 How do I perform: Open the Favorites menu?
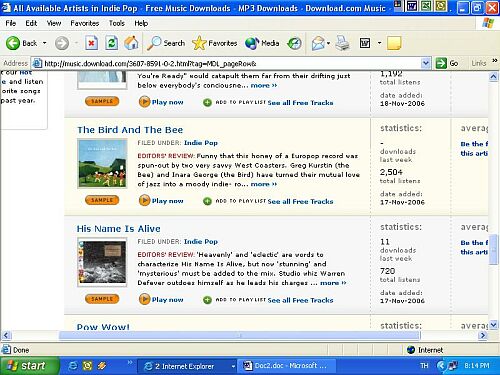click(x=85, y=23)
